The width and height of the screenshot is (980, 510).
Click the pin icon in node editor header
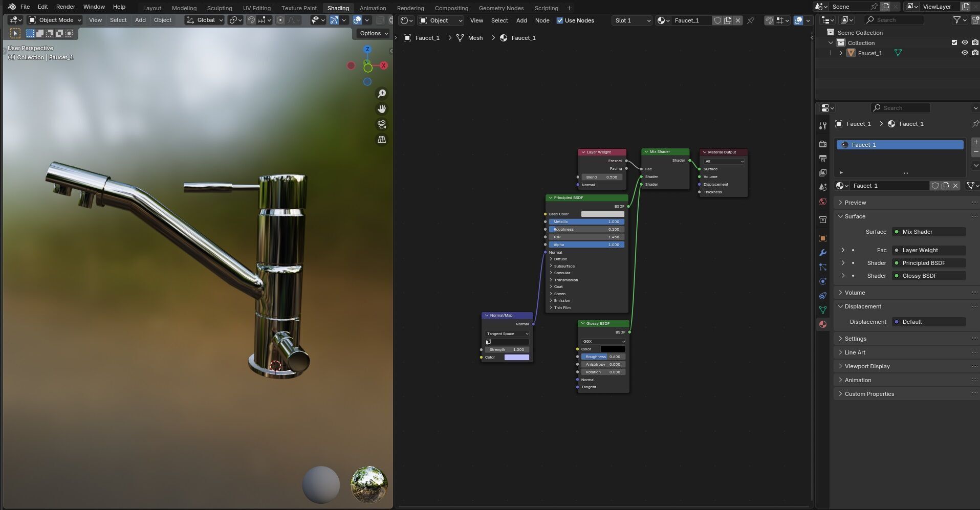point(751,20)
